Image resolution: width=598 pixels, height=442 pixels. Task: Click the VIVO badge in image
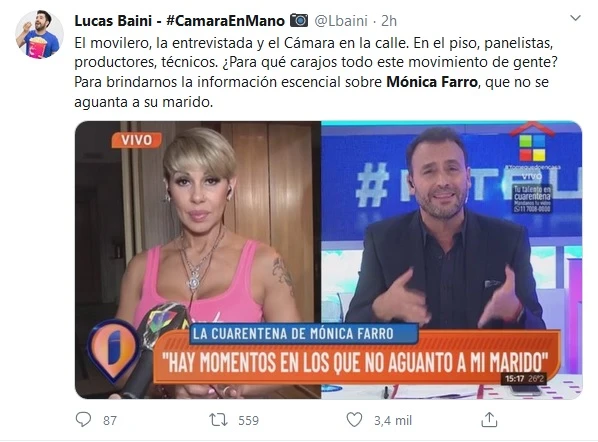(x=137, y=140)
